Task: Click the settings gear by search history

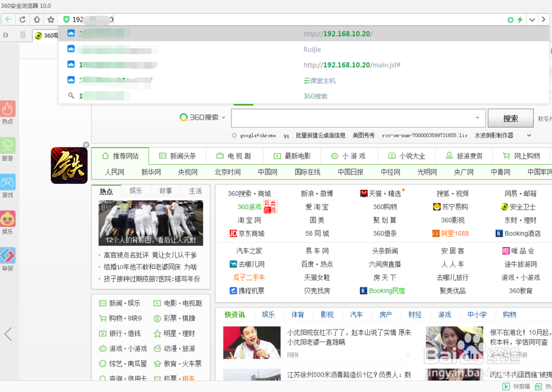Action: (234, 135)
